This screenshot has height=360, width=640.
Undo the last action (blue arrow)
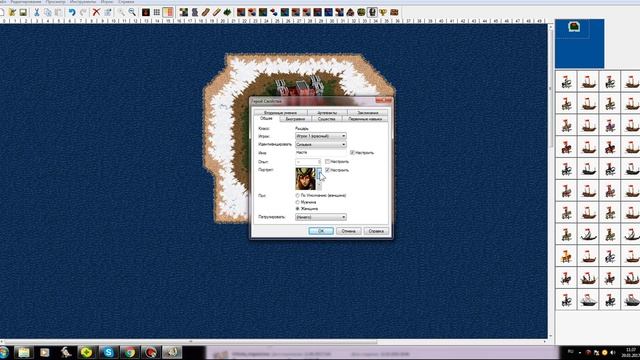[72, 12]
